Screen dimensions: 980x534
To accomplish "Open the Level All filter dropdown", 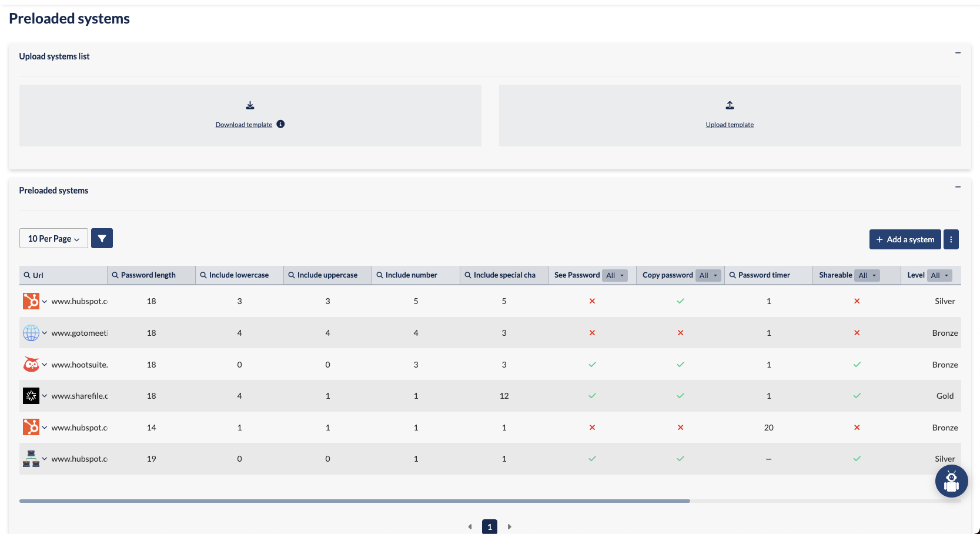I will click(939, 275).
